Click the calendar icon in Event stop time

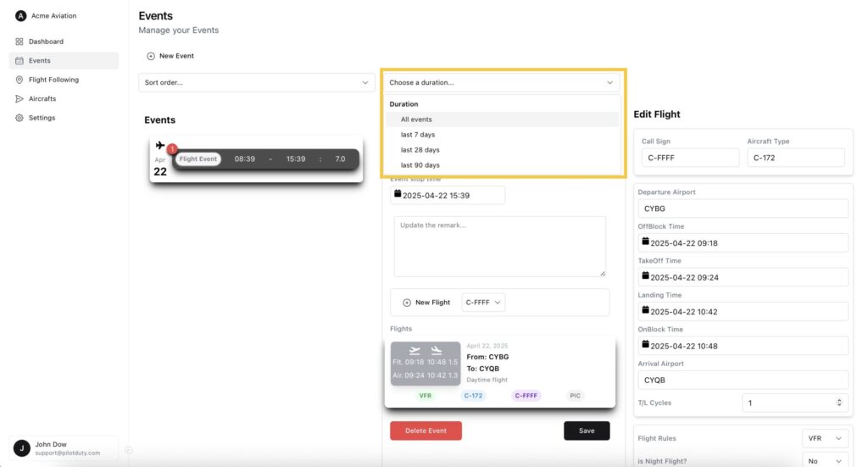click(x=397, y=194)
